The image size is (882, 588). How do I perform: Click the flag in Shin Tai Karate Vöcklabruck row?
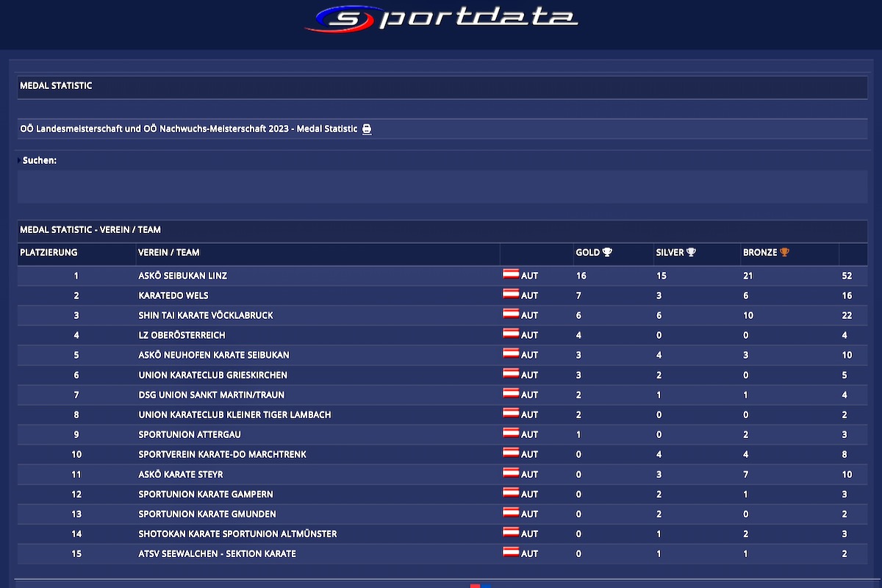[511, 315]
